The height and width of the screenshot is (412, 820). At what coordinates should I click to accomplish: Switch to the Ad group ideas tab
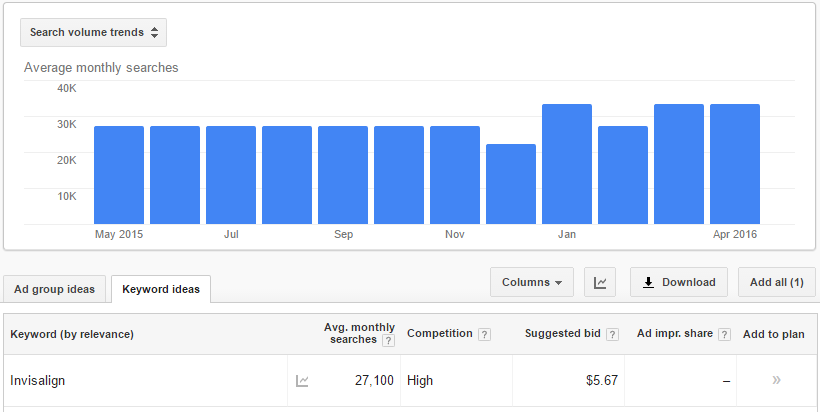tap(54, 289)
